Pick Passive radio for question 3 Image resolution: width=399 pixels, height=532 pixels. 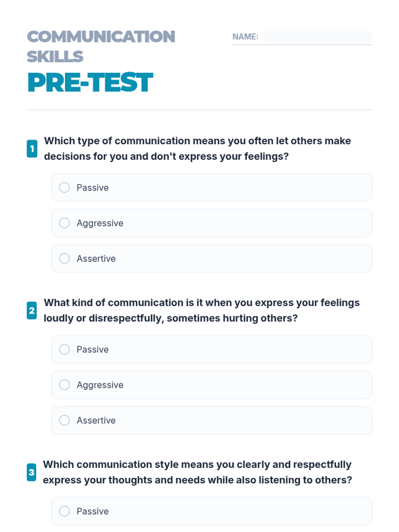pos(65,511)
